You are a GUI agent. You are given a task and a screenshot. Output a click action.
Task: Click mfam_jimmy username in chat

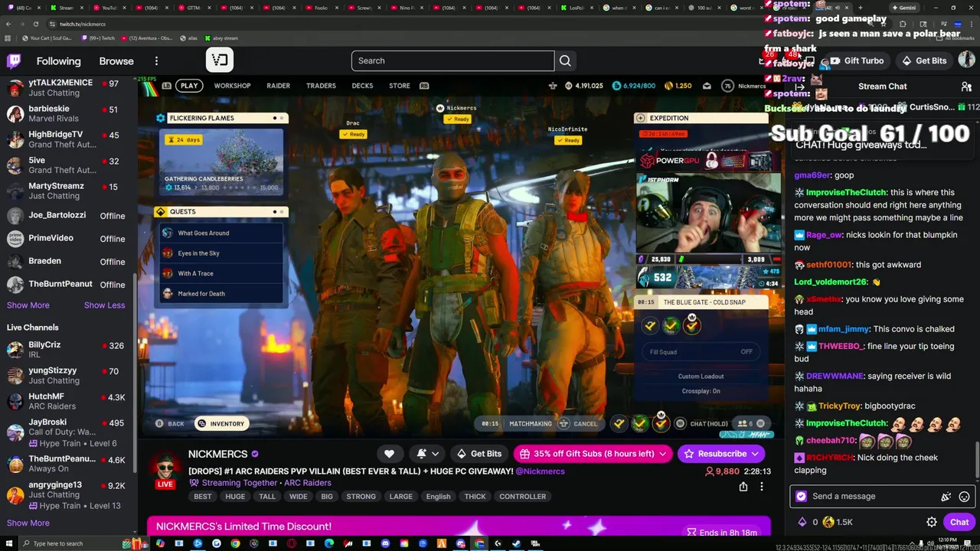(x=844, y=329)
